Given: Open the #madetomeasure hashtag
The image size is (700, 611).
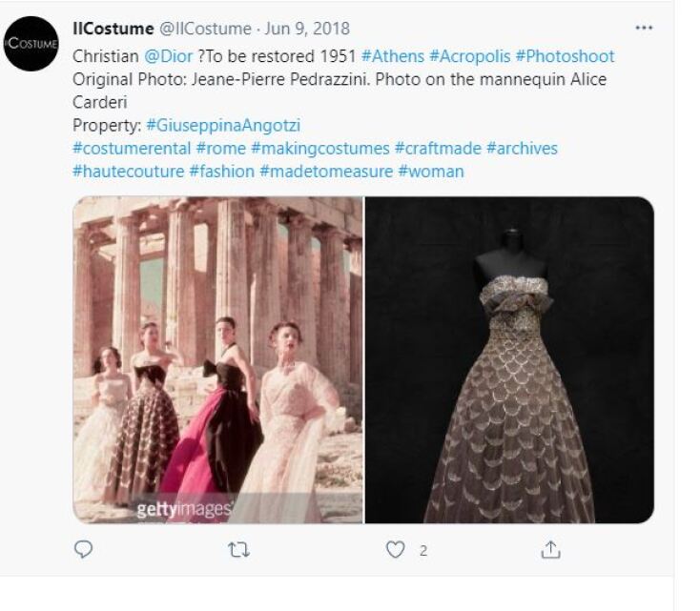Looking at the screenshot, I should tap(326, 172).
